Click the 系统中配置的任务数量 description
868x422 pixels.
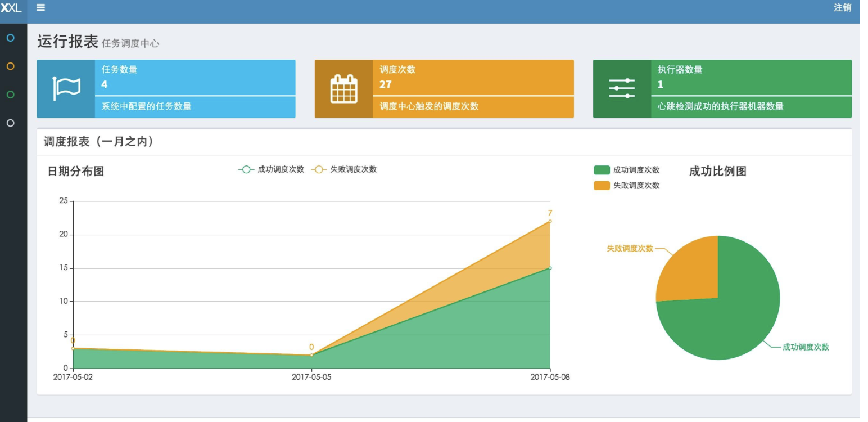146,106
